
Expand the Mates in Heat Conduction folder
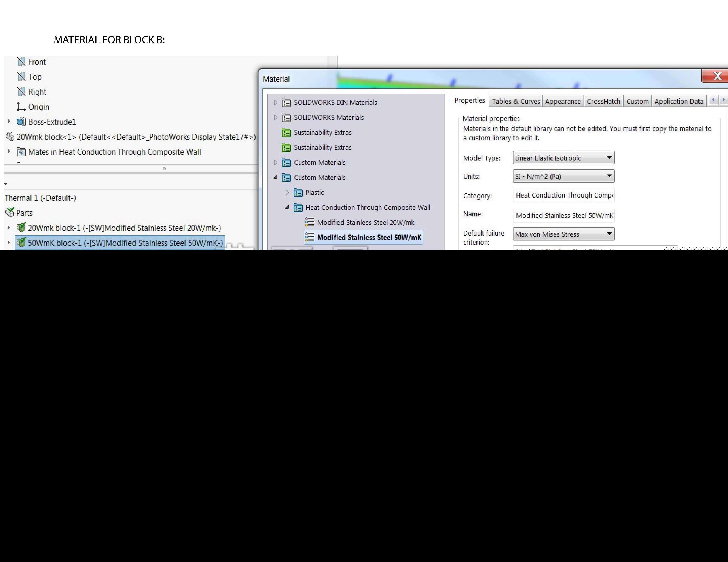pyautogui.click(x=9, y=151)
